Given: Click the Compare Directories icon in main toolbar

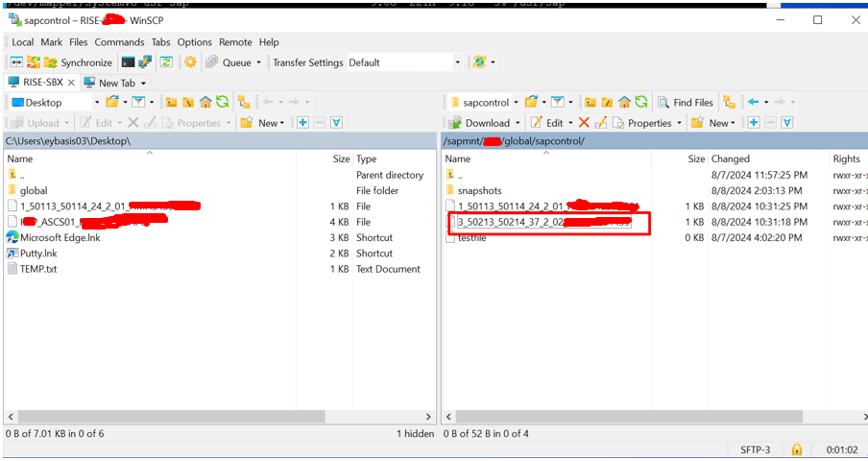Looking at the screenshot, I should [x=16, y=62].
